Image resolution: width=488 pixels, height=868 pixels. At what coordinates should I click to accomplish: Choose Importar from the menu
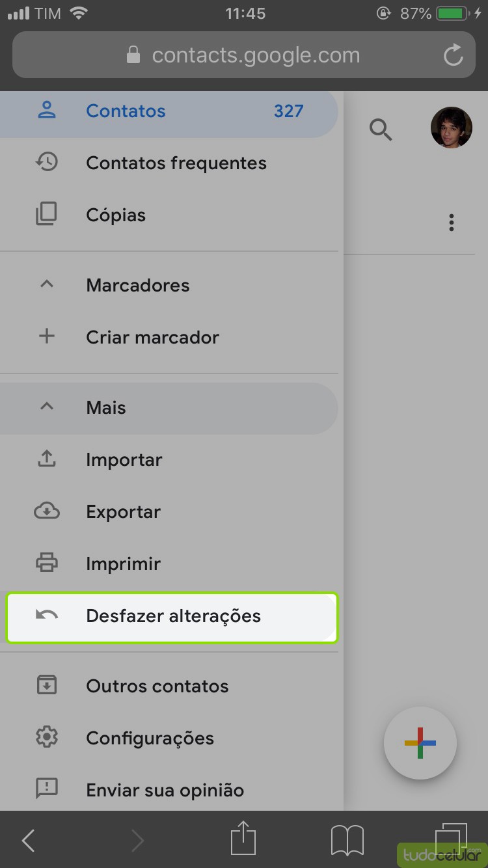coord(124,460)
